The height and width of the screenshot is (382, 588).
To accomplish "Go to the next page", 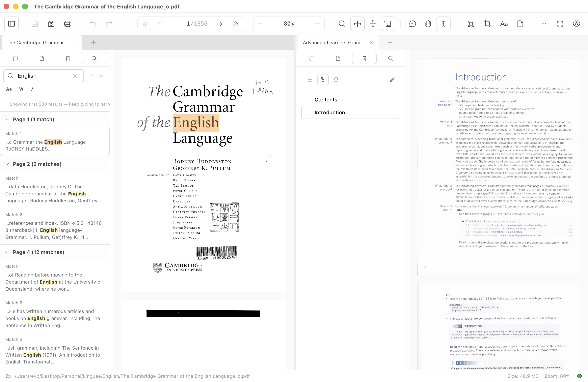I will [221, 24].
